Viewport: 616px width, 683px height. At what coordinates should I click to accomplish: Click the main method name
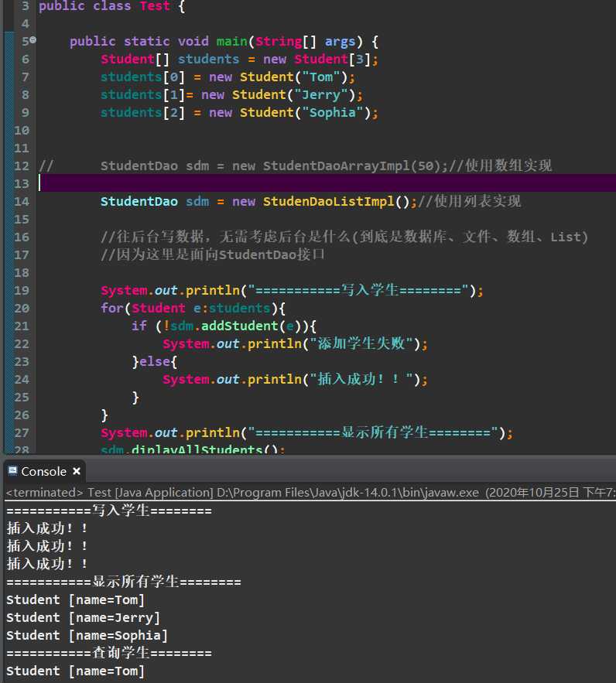(231, 41)
